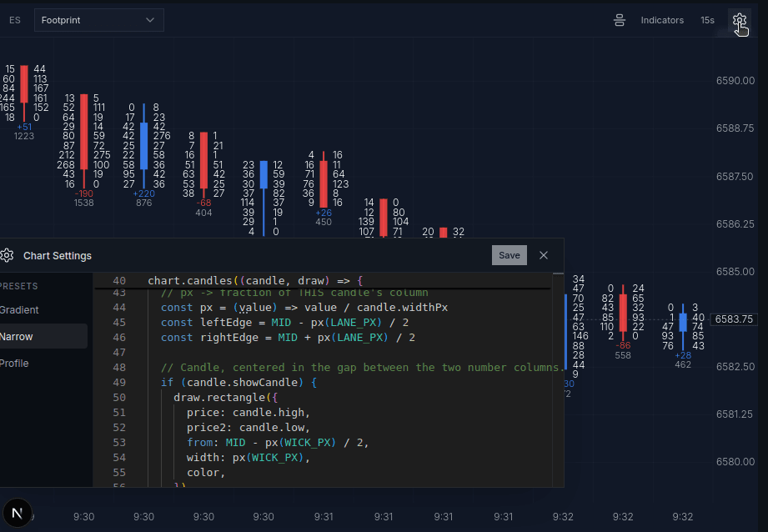Viewport: 768px width, 532px height.
Task: Click the chart layout alignment icon
Action: 619,21
